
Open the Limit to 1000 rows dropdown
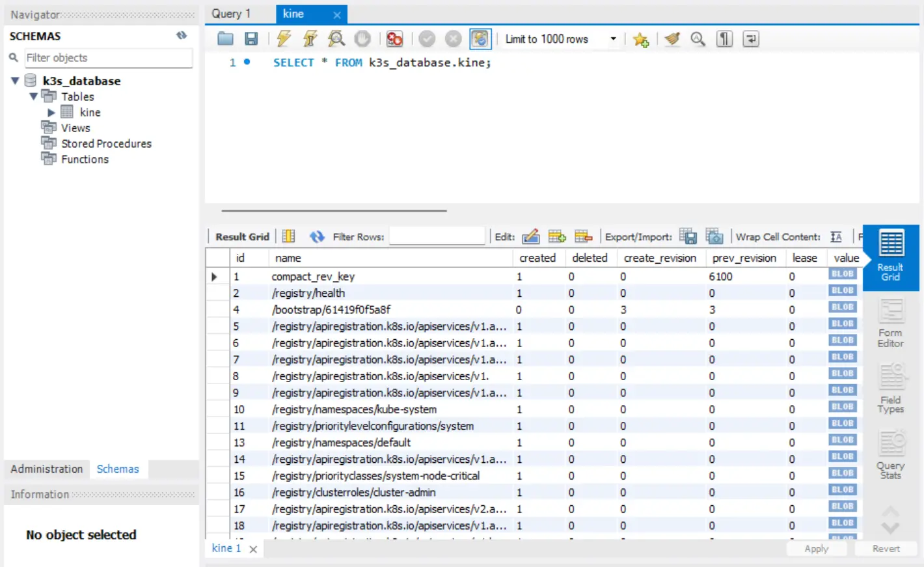point(612,38)
